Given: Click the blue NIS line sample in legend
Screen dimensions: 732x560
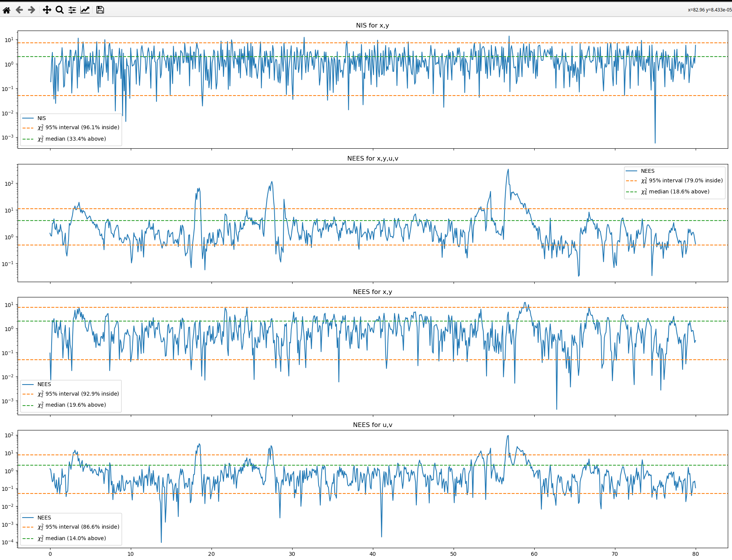Looking at the screenshot, I should [x=28, y=118].
